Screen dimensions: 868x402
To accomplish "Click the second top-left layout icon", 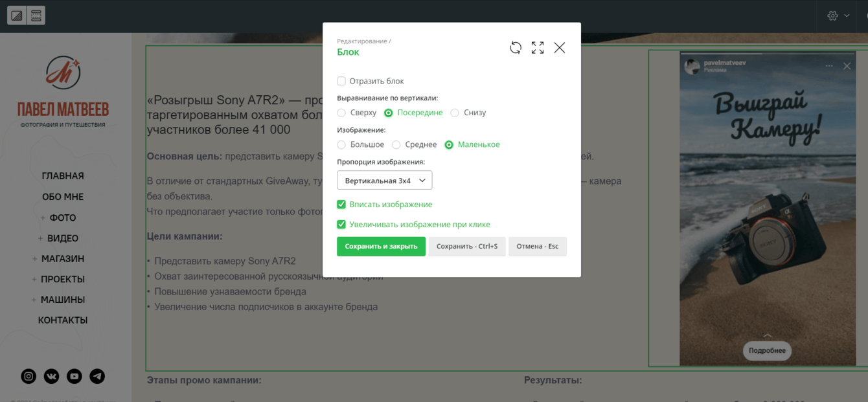I will coord(36,16).
